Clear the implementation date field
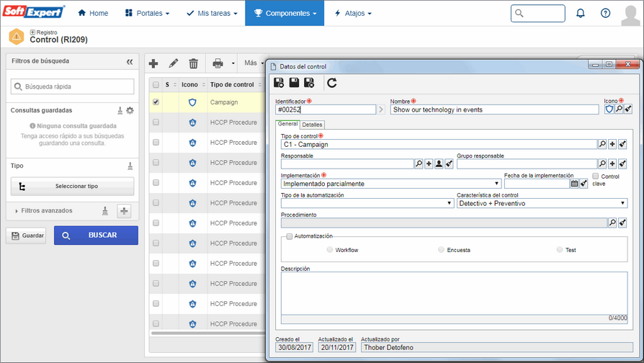 583,184
